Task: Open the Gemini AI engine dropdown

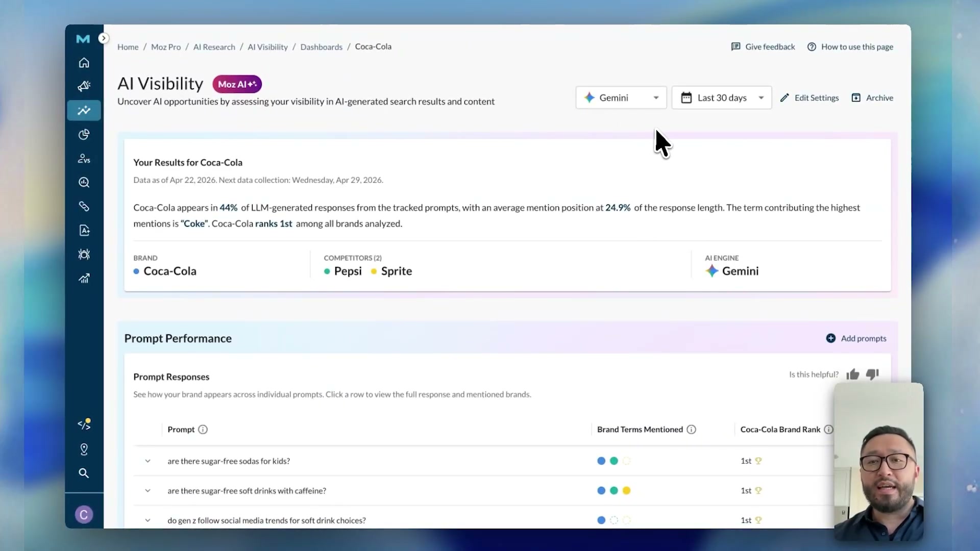Action: pyautogui.click(x=621, y=97)
